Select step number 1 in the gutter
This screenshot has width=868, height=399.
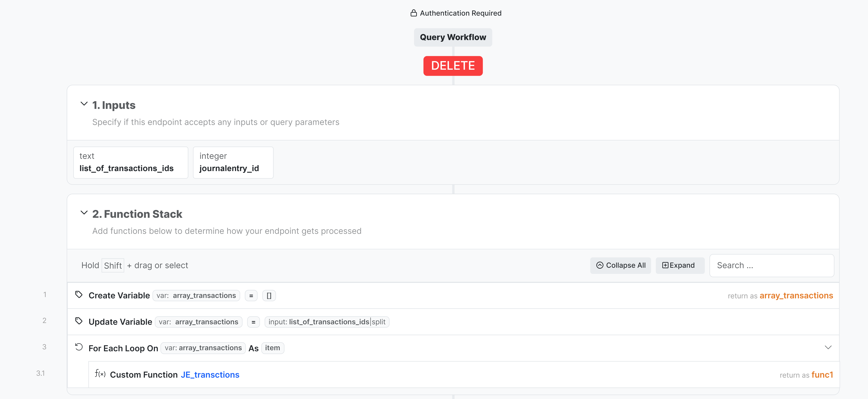tap(44, 295)
